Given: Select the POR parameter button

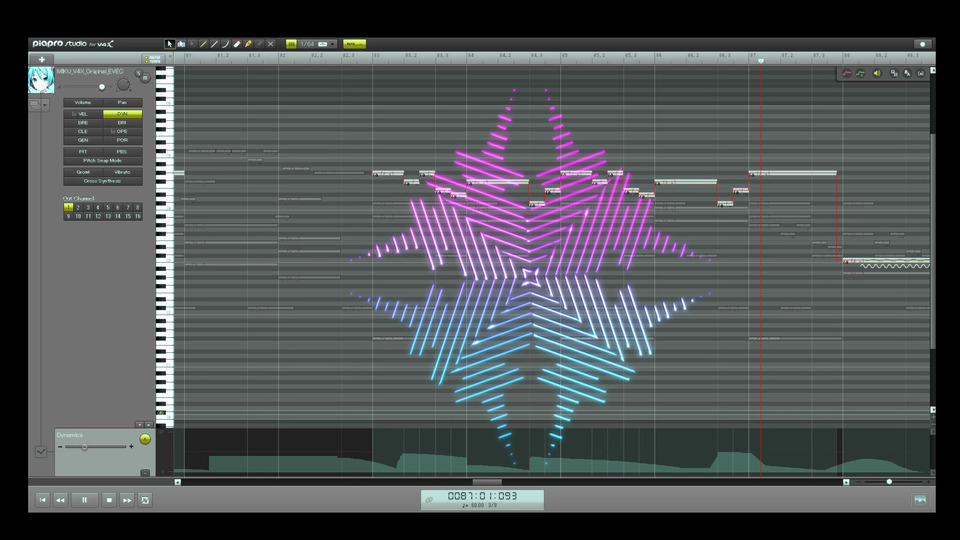Looking at the screenshot, I should (122, 140).
